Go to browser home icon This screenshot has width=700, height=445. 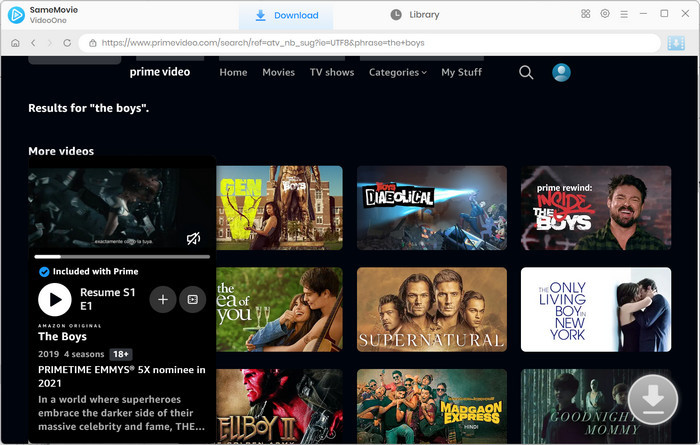coord(15,43)
